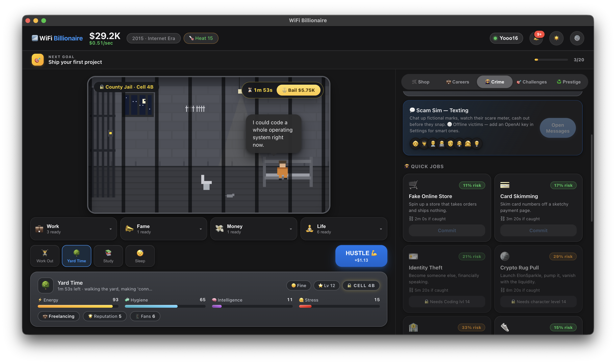Click the Card Skimming credit card icon

point(505,185)
